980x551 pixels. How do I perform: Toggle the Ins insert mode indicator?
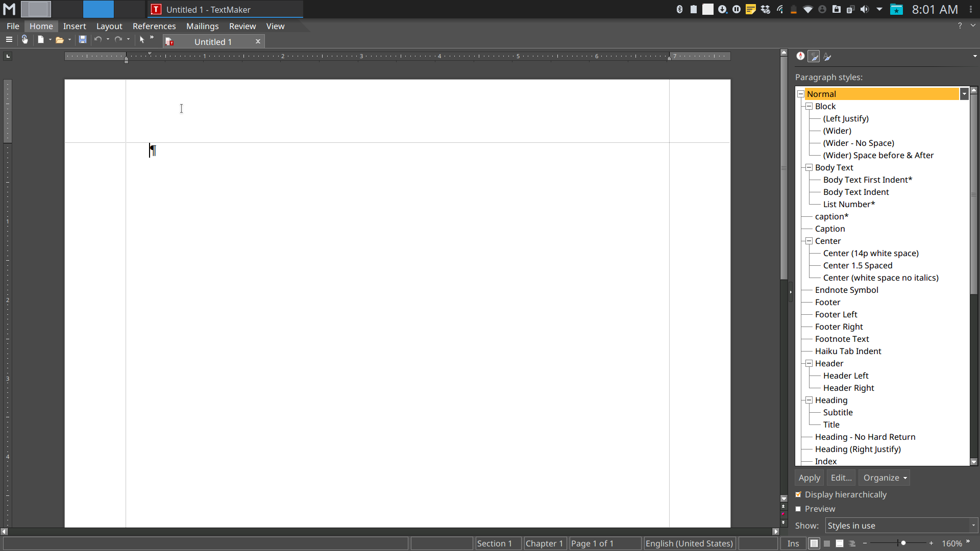[x=793, y=543]
